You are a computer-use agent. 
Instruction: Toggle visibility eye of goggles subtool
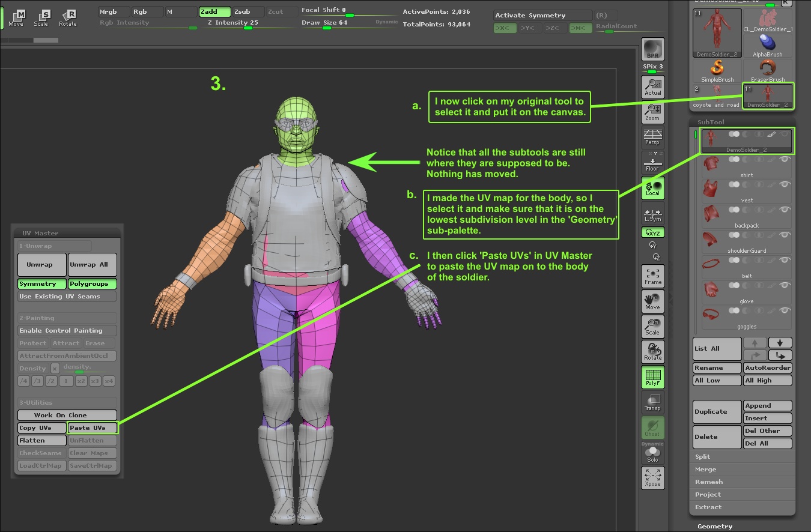[785, 310]
